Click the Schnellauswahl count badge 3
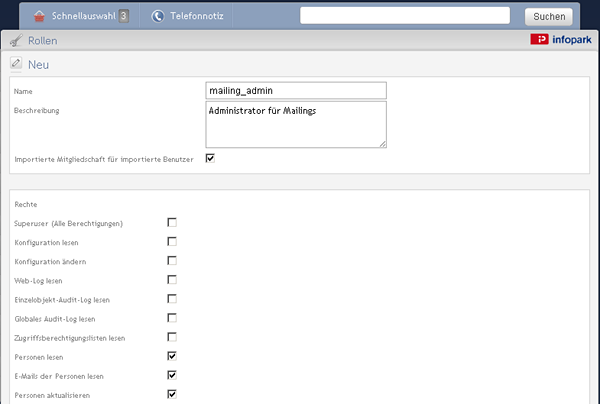 [x=123, y=16]
